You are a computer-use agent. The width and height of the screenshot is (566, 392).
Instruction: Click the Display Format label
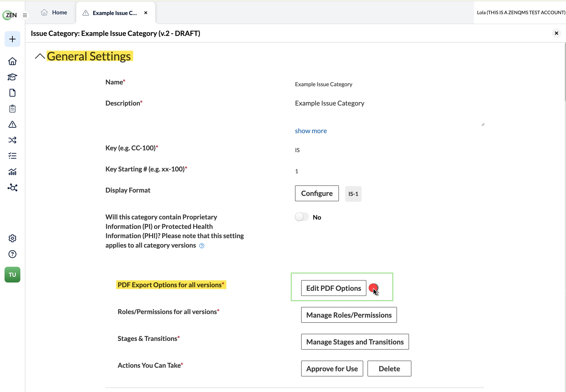click(x=128, y=190)
